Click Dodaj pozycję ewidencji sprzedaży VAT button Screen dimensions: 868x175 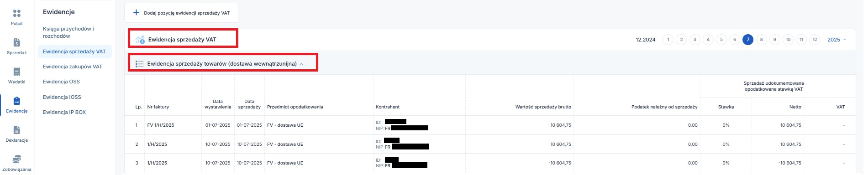181,13
